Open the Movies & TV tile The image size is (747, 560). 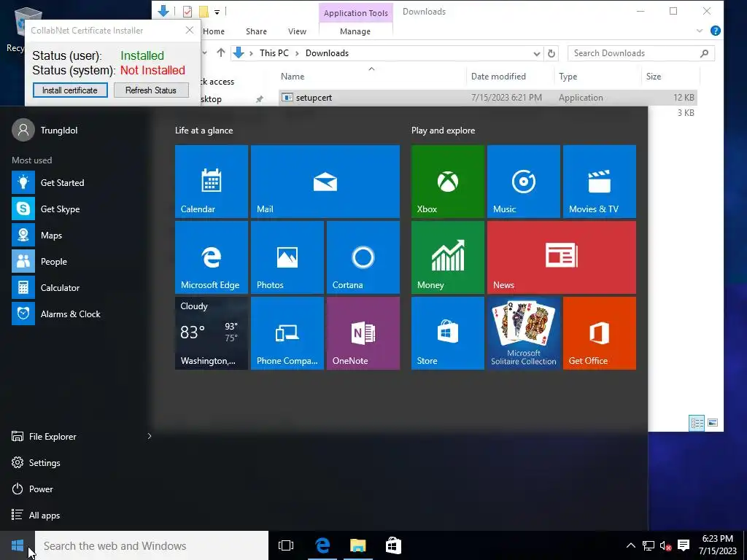pos(600,182)
